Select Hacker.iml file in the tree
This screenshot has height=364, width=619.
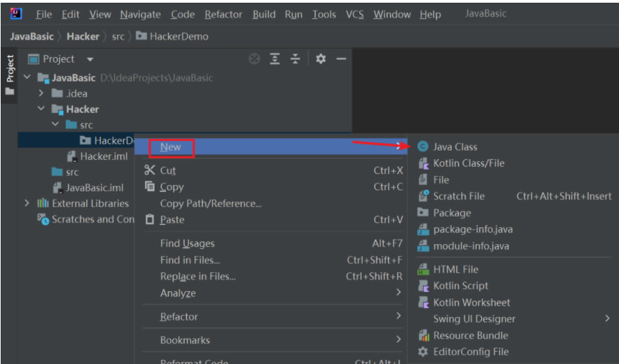(x=103, y=156)
